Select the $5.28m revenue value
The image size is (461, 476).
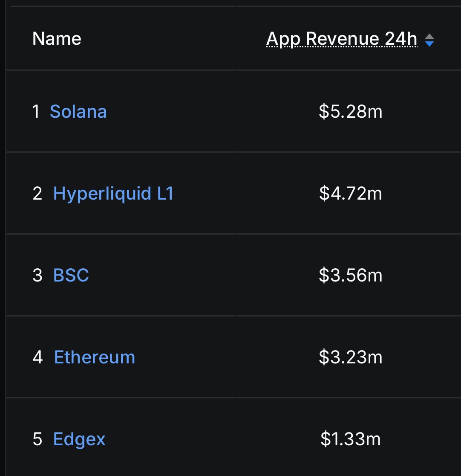tap(351, 111)
